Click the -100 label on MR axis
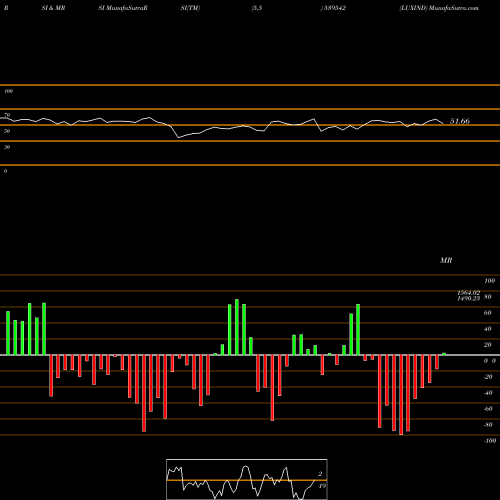The height and width of the screenshot is (500, 500). click(490, 441)
